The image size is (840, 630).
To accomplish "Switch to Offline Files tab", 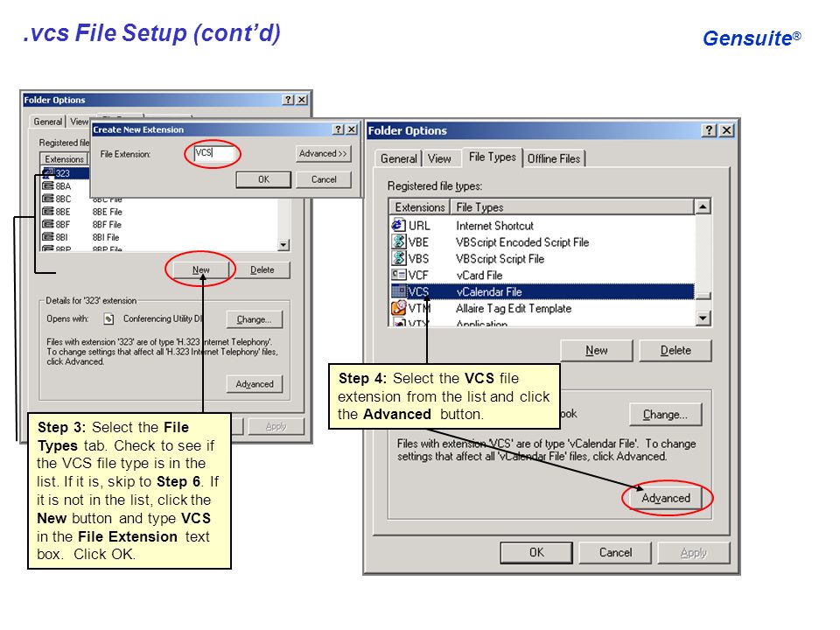I will point(554,158).
